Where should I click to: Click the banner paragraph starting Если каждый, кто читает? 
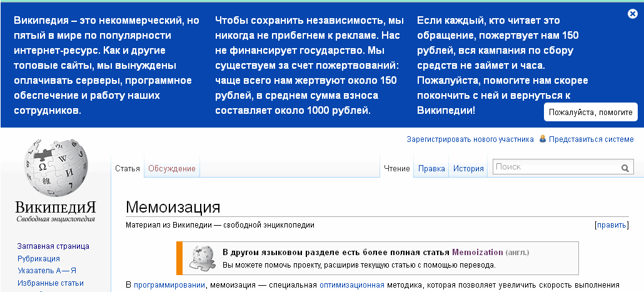(503, 65)
